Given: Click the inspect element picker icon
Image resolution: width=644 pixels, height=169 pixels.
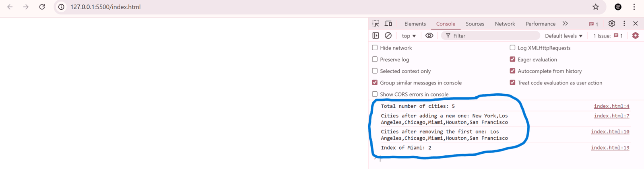Looking at the screenshot, I should tap(376, 24).
